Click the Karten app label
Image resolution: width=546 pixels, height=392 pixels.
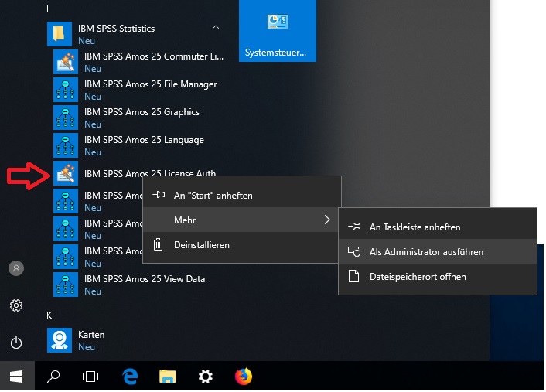tap(91, 335)
